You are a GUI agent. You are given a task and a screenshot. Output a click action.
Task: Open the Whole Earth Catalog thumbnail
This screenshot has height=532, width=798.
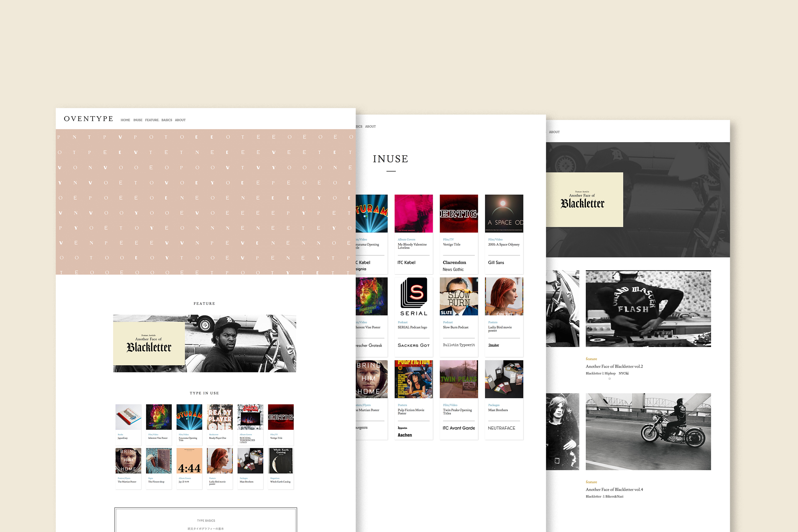[x=281, y=460]
